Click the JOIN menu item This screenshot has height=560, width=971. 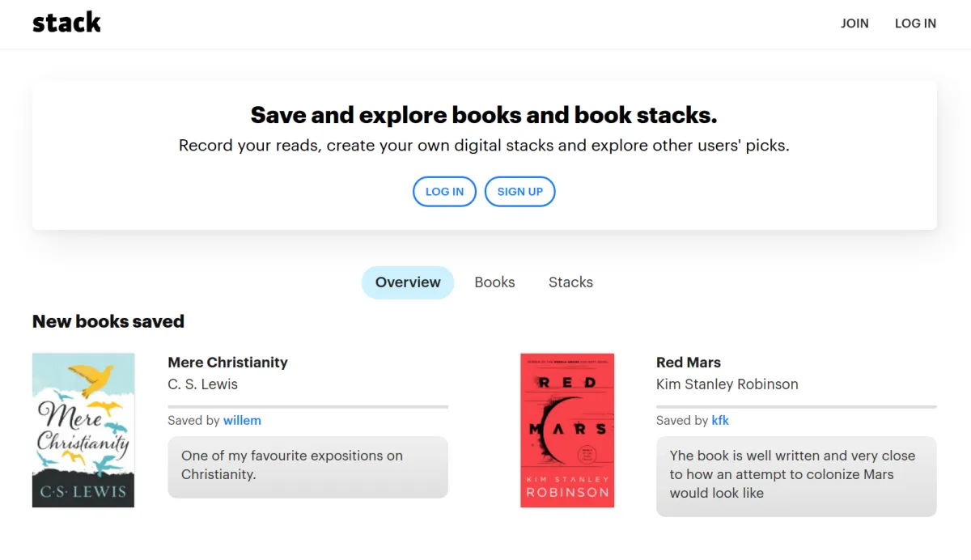tap(854, 23)
